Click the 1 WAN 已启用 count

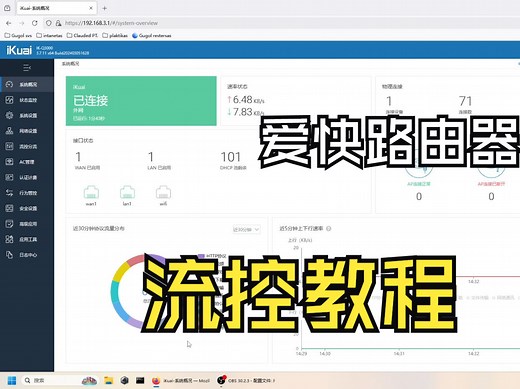tap(78, 157)
